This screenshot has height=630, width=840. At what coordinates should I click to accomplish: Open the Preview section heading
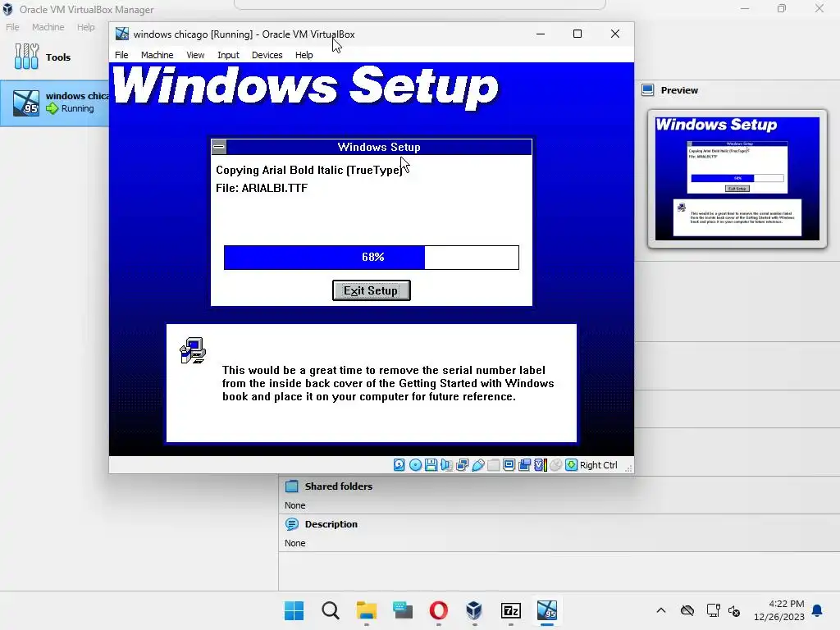pos(679,90)
